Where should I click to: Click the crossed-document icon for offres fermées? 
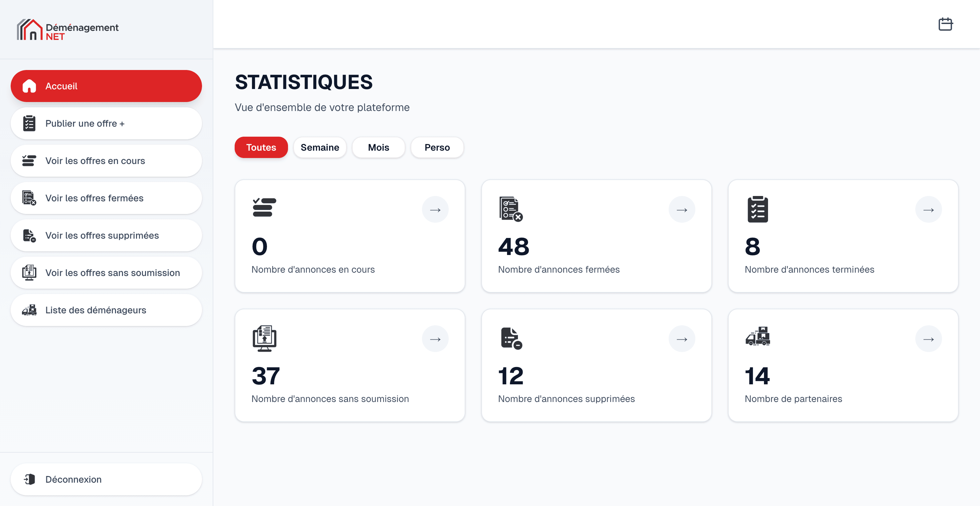[x=29, y=198]
